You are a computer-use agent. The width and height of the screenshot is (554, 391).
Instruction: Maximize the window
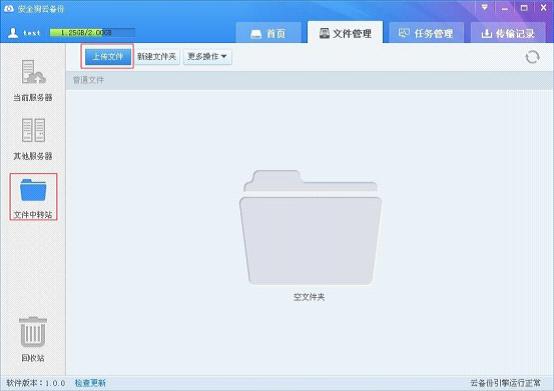[x=524, y=7]
